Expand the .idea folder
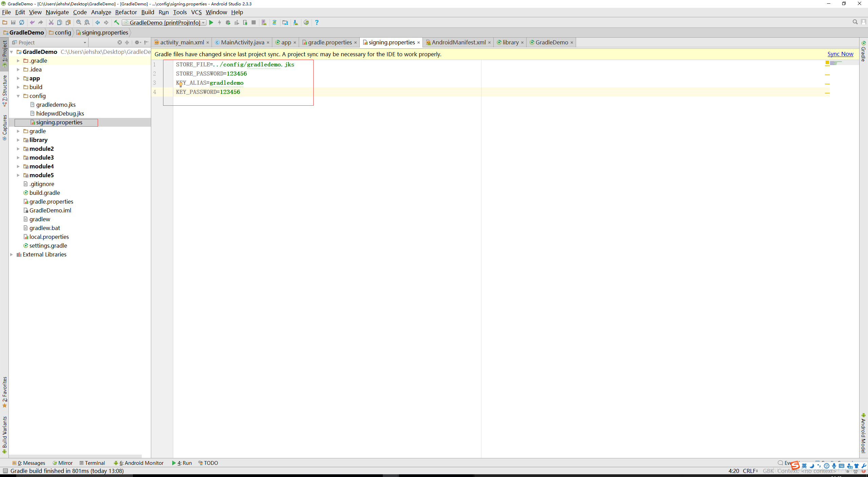 tap(18, 69)
